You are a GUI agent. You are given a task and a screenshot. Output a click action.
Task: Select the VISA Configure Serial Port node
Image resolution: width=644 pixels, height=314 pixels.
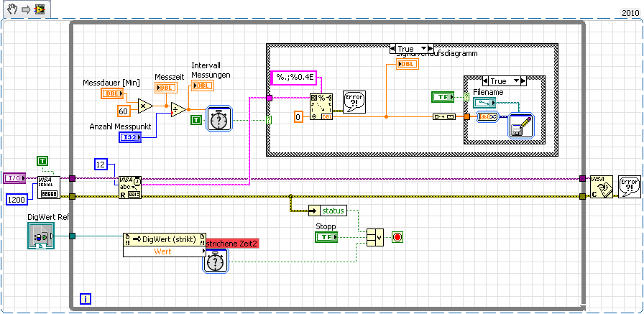49,188
